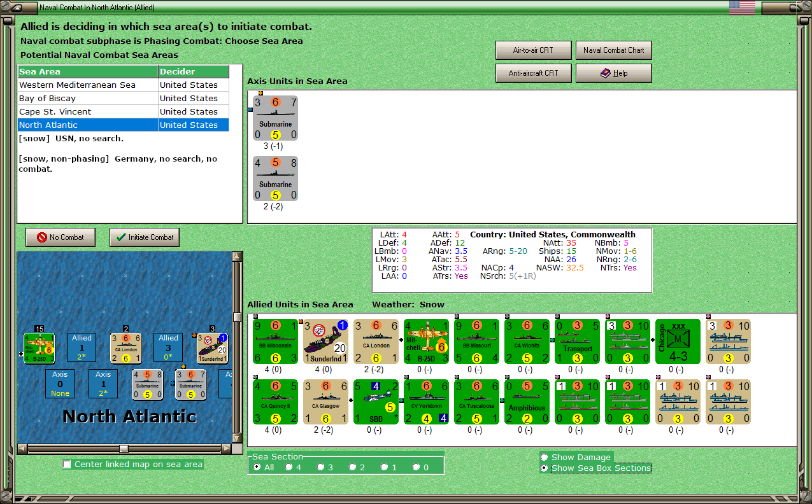Viewport: 812px width, 504px height.
Task: Choose the CV Yorktown carrier counter
Action: click(426, 402)
